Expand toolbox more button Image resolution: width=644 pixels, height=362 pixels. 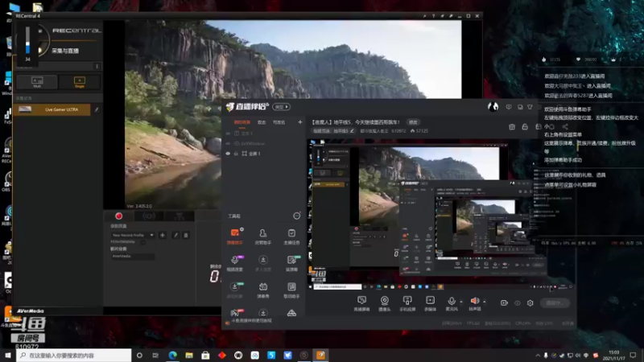pyautogui.click(x=296, y=216)
